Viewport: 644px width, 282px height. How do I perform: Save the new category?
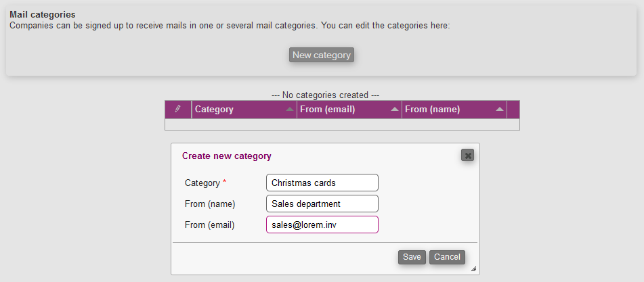pyautogui.click(x=412, y=257)
